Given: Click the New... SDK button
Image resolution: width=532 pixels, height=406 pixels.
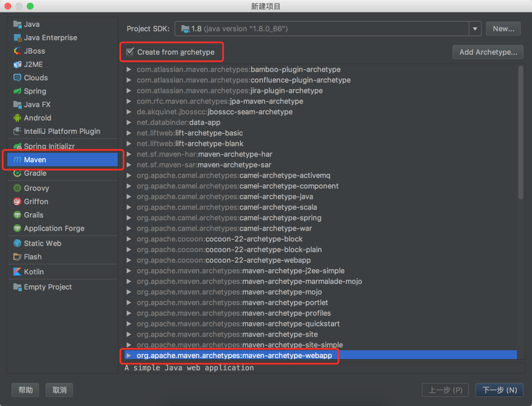Looking at the screenshot, I should 503,29.
